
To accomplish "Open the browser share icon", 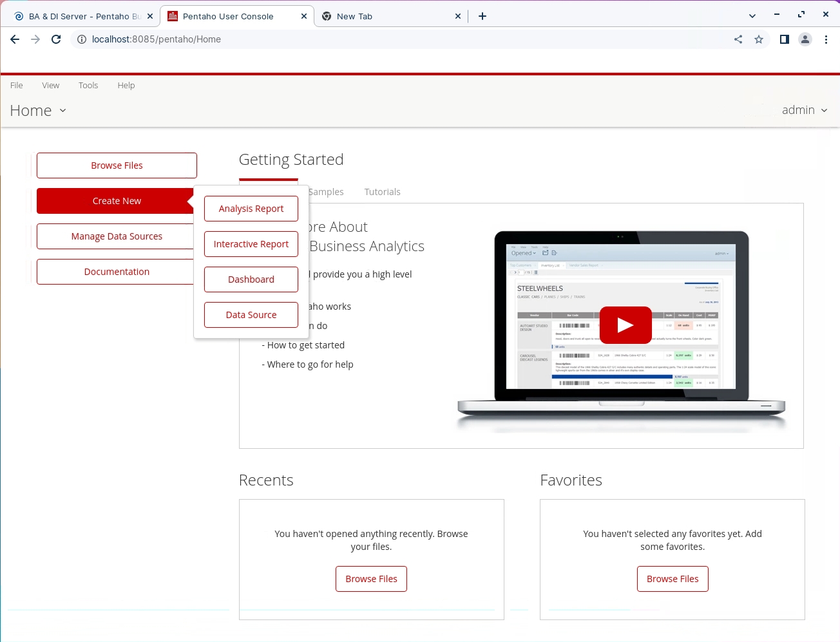I will [x=738, y=39].
